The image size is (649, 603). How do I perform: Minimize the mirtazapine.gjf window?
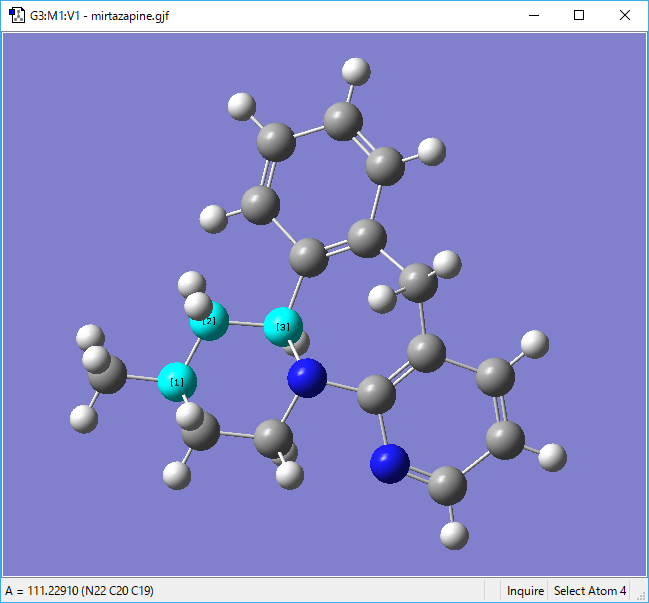click(534, 16)
